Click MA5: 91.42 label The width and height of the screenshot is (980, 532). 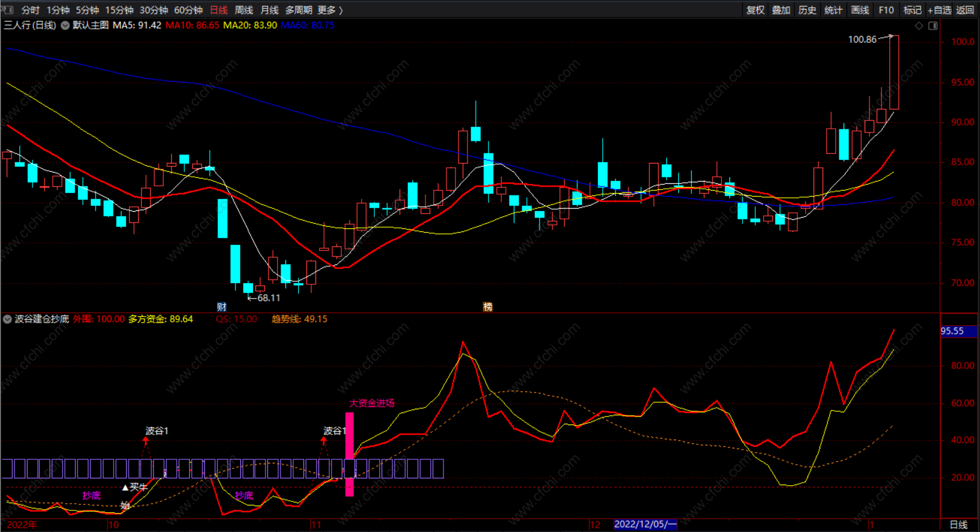(137, 25)
